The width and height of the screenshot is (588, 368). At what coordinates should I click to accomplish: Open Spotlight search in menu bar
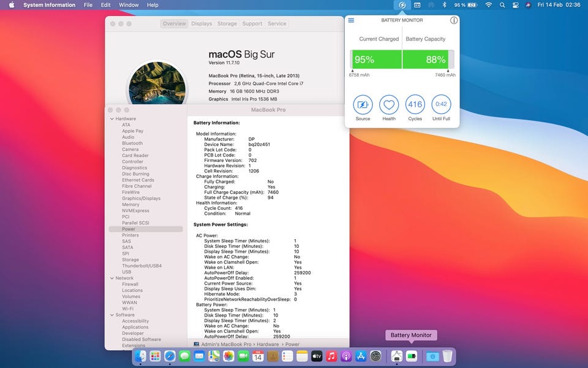coord(502,5)
